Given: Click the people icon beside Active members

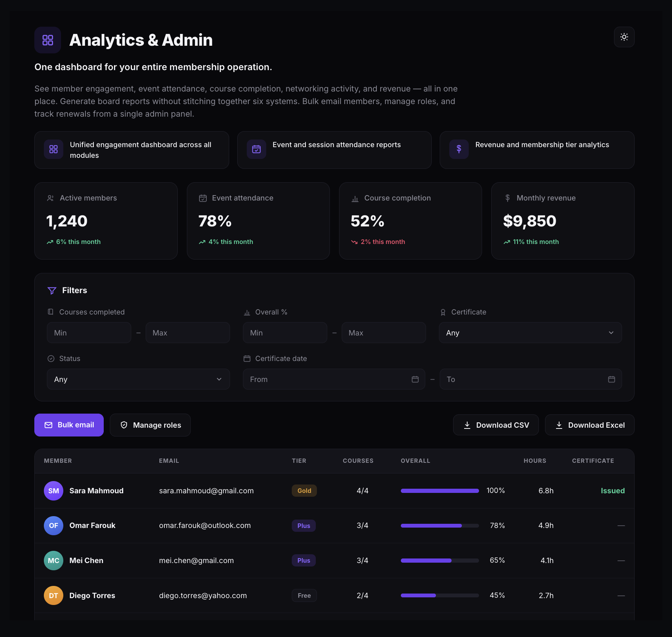Looking at the screenshot, I should click(50, 198).
